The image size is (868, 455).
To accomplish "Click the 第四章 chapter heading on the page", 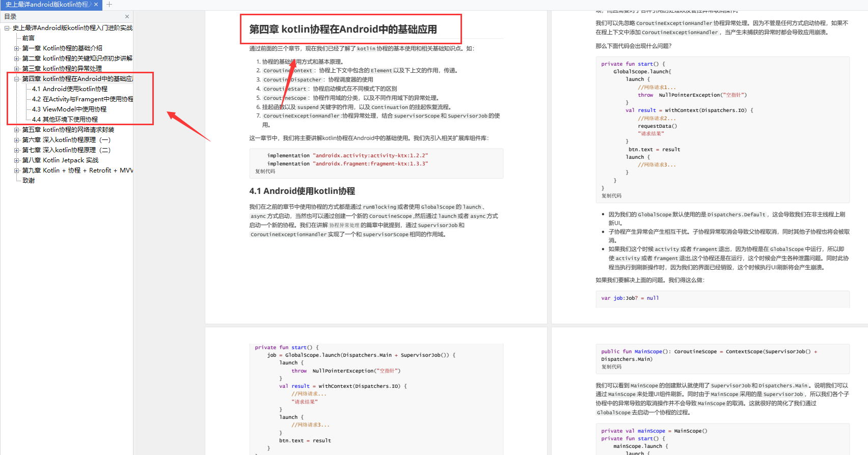I will pyautogui.click(x=343, y=30).
